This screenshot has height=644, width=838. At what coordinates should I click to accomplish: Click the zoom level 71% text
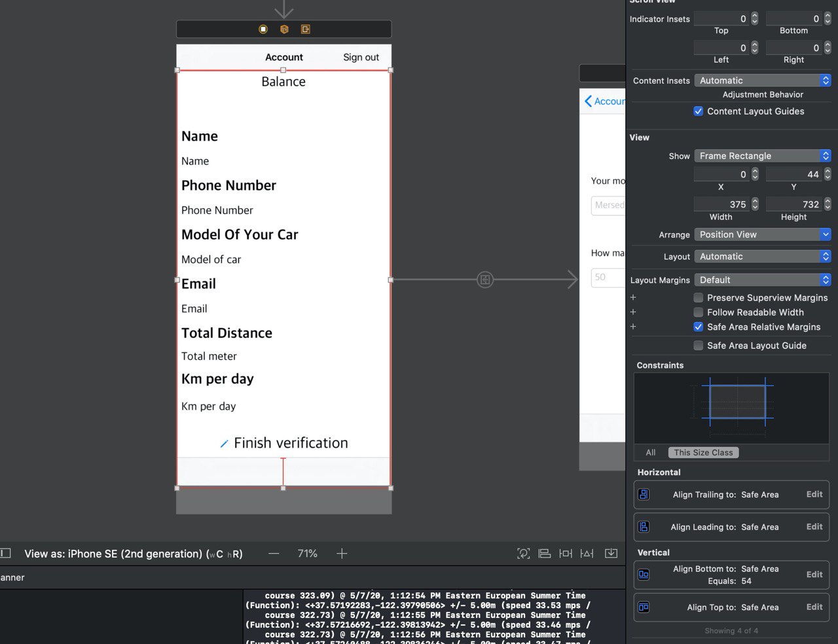pyautogui.click(x=307, y=554)
